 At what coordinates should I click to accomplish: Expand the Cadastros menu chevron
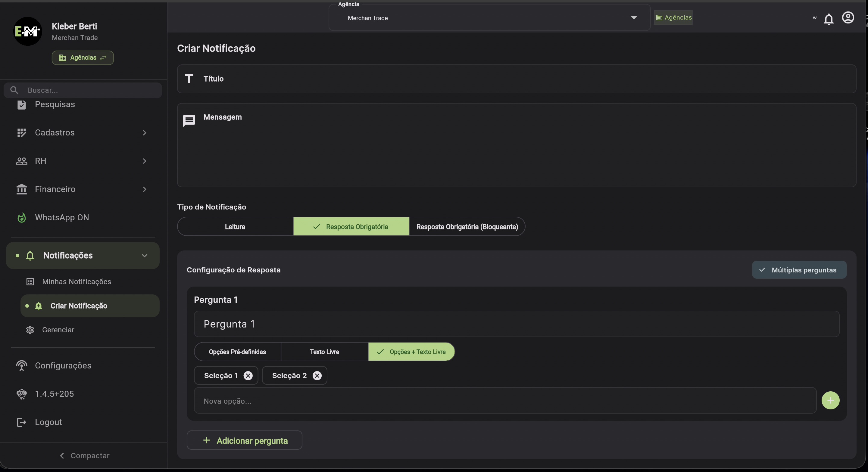[x=144, y=133]
